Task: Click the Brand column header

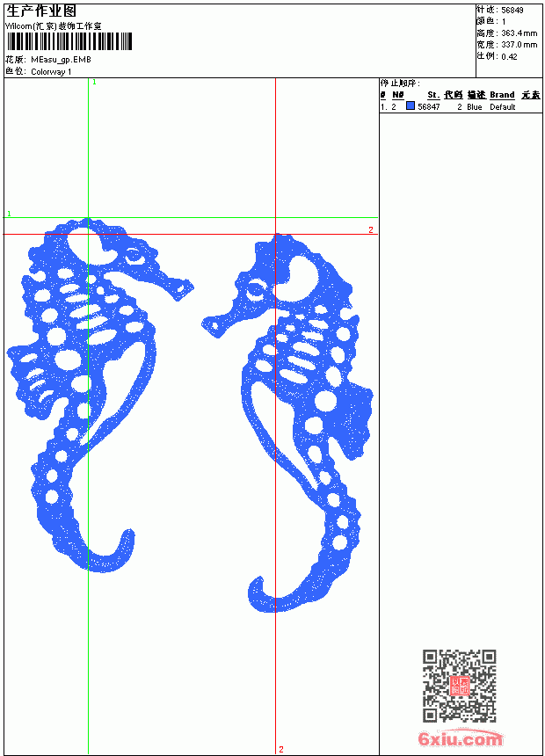Action: 502,95
